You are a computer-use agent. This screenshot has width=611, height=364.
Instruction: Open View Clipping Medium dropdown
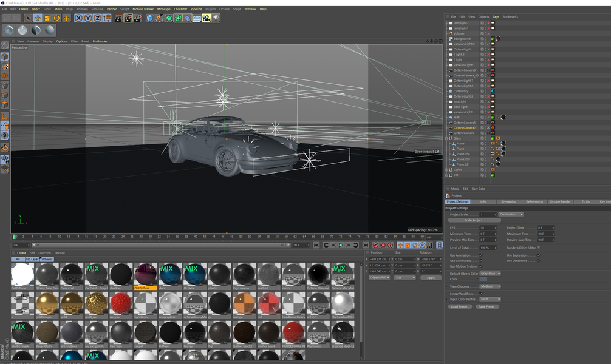point(490,286)
